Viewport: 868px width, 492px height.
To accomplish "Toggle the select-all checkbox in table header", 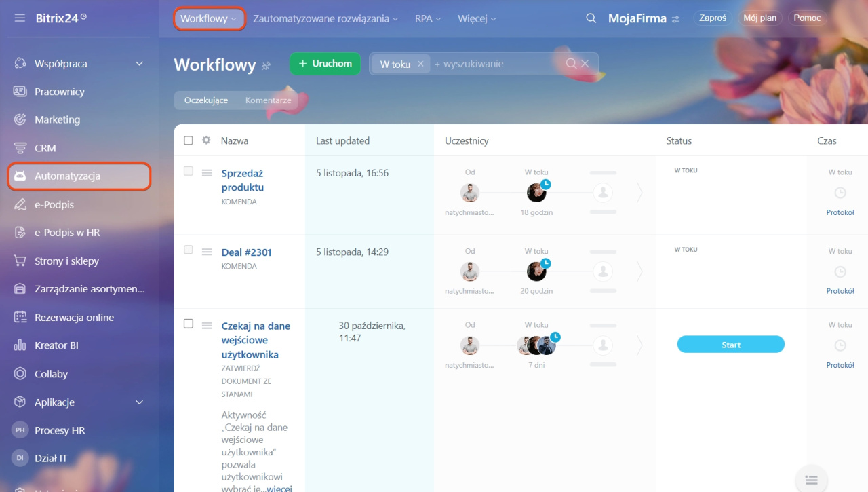I will point(189,140).
